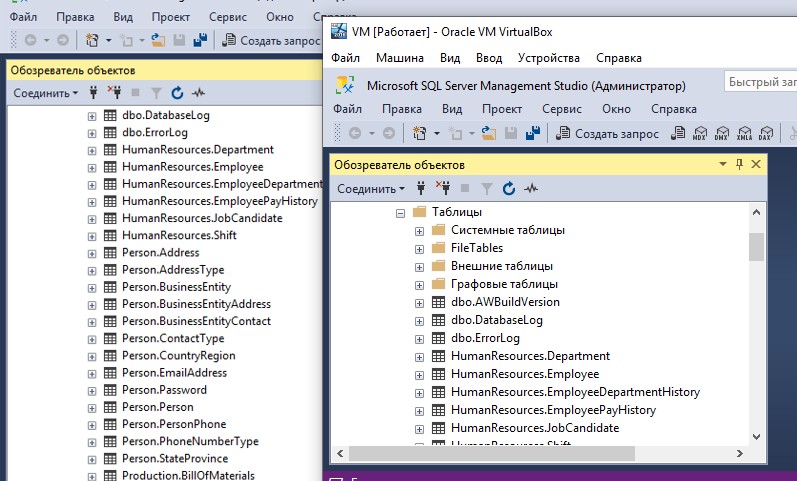Viewport: 797px width, 481px height.
Task: Click connect plug icon in VM Object Explorer
Action: tap(421, 189)
